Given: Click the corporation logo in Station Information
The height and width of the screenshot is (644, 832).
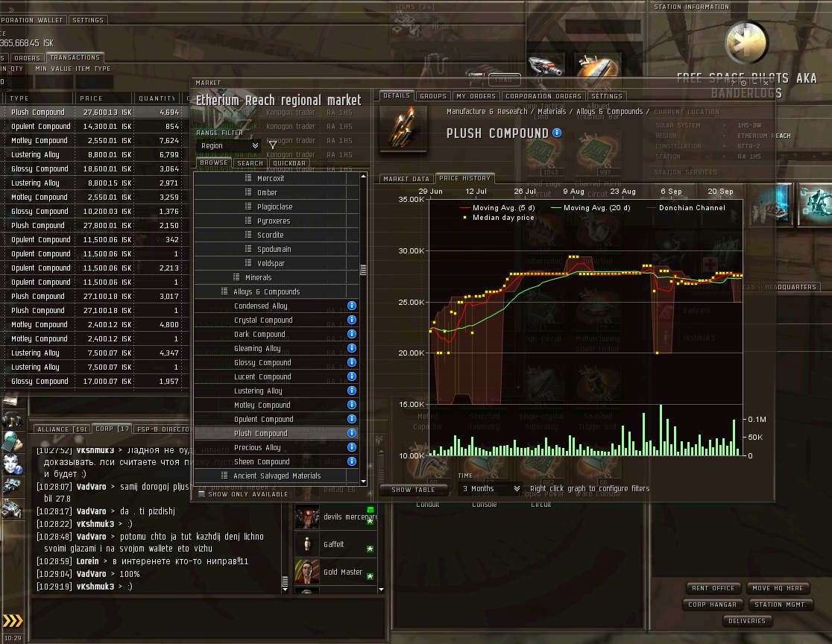Looking at the screenshot, I should point(746,43).
